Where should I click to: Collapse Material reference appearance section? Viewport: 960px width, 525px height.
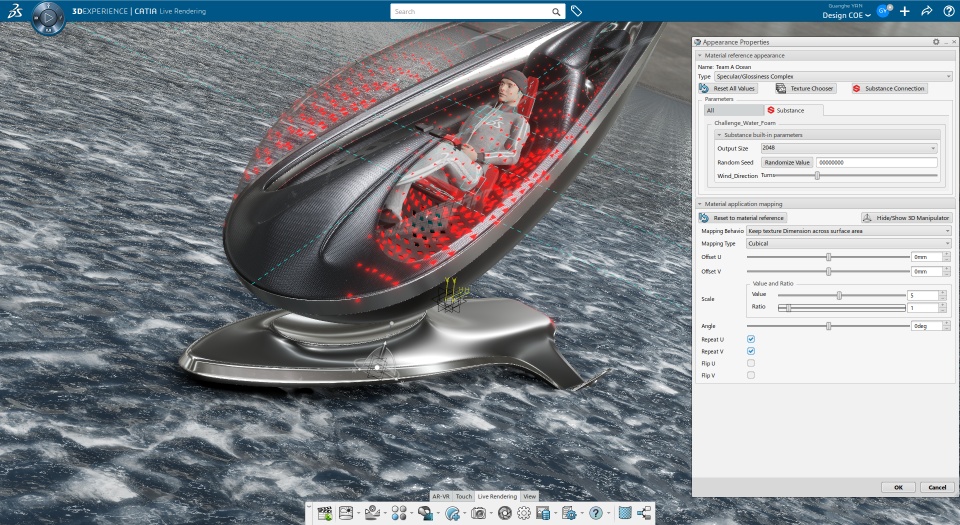pyautogui.click(x=700, y=55)
